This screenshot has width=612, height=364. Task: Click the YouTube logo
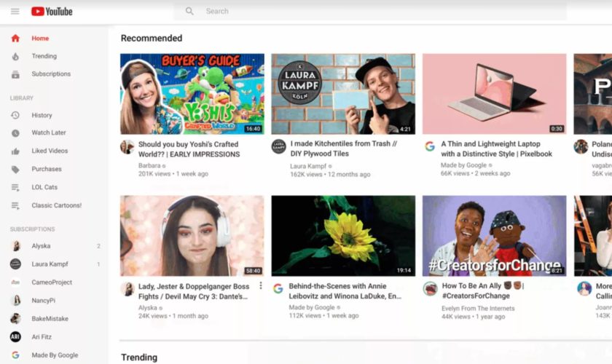pyautogui.click(x=52, y=11)
